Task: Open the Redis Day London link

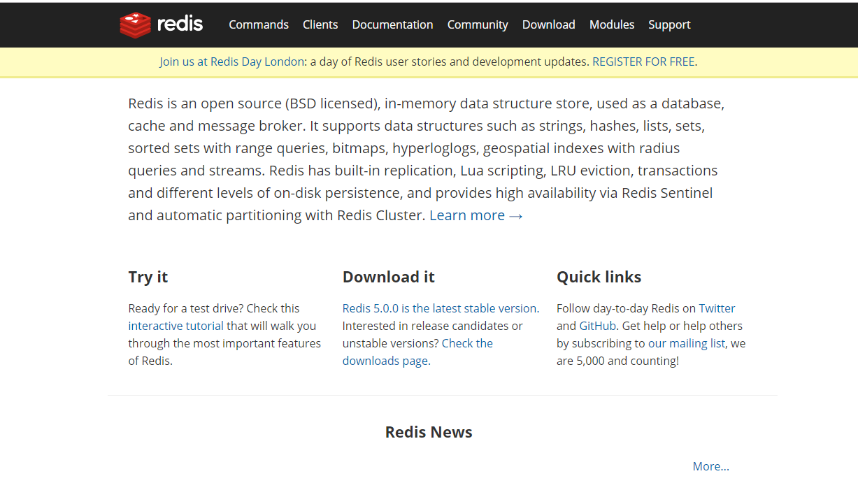Action: pyautogui.click(x=257, y=62)
